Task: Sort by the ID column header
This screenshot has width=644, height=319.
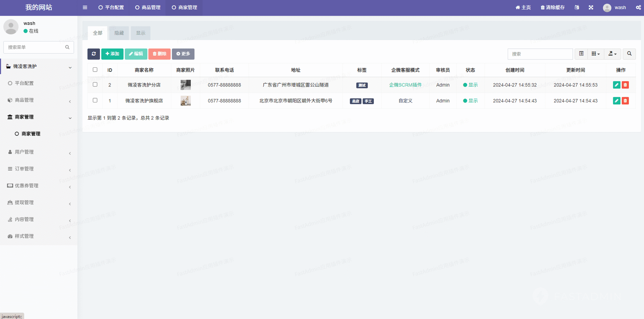Action: (110, 70)
